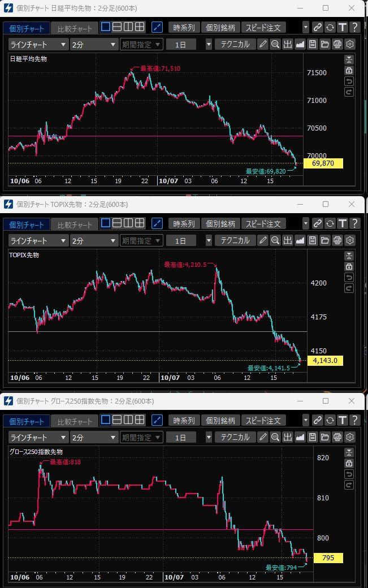Viewport: 368px width, 588px height.
Task: Open the 期間指定 dropdown in 日経平均先物 window
Action: coord(141,45)
